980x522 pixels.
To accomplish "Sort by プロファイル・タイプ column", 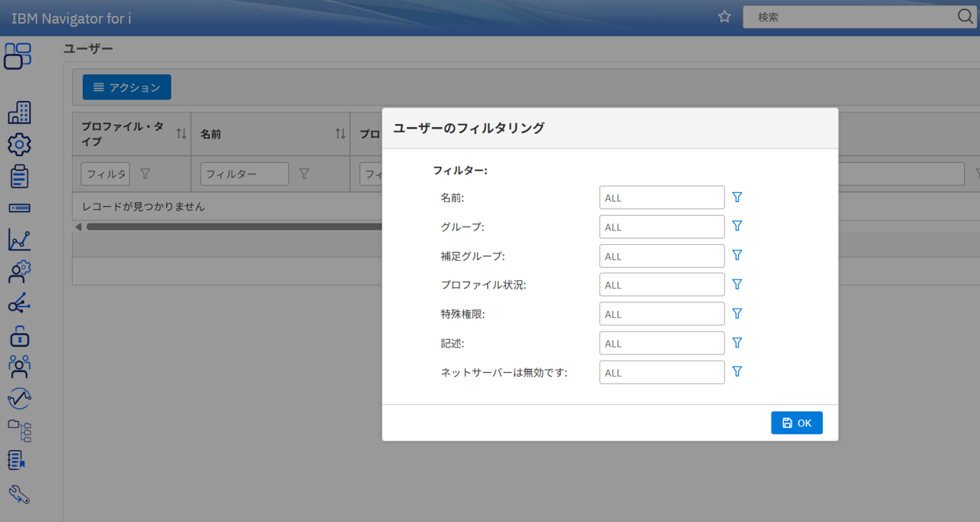I will (181, 134).
